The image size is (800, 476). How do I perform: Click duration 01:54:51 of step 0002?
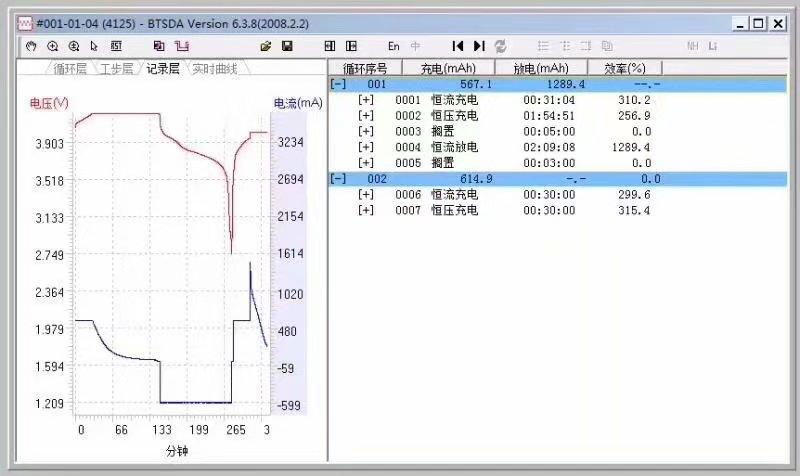click(549, 116)
